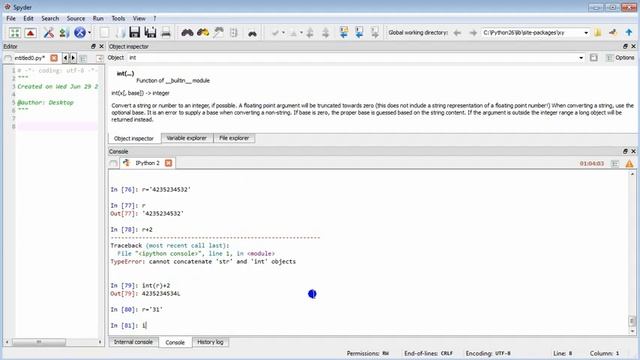This screenshot has width=640, height=360.
Task: Close the IPython 2 console tab
Action: pos(168,163)
